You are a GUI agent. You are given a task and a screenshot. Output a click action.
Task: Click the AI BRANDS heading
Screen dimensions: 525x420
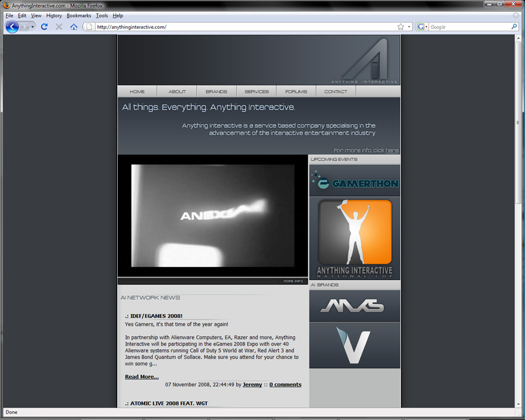click(325, 285)
